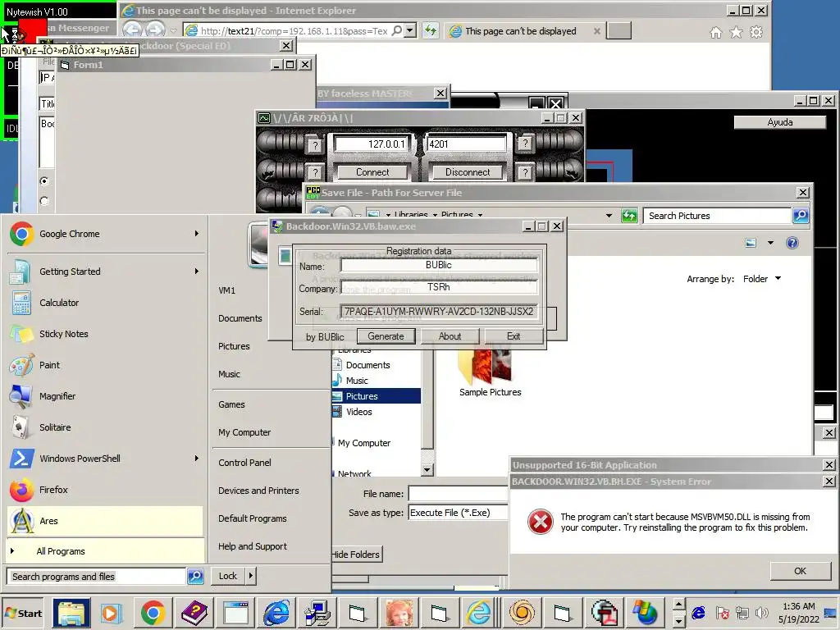Open Internet Explorer favorites star
The height and width of the screenshot is (630, 840).
tap(736, 33)
